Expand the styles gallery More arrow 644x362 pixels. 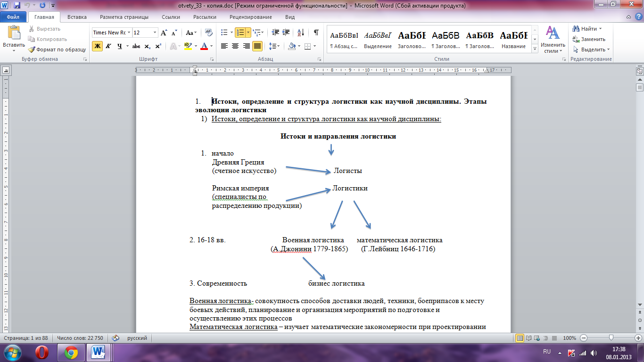click(x=535, y=49)
